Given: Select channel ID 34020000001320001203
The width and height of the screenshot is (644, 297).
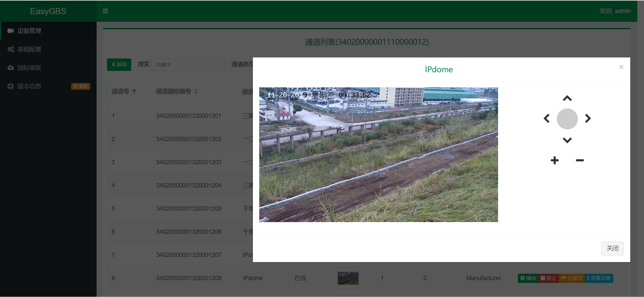Looking at the screenshot, I should click(189, 162).
